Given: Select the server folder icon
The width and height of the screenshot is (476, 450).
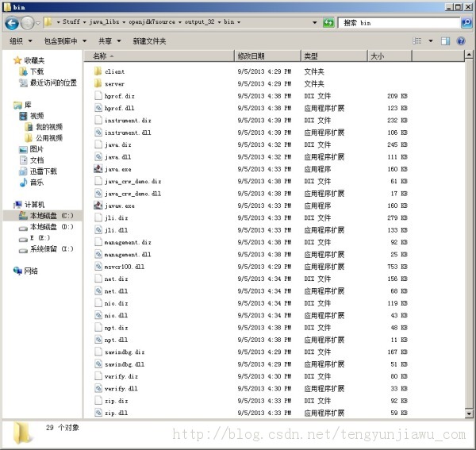Looking at the screenshot, I should 98,83.
